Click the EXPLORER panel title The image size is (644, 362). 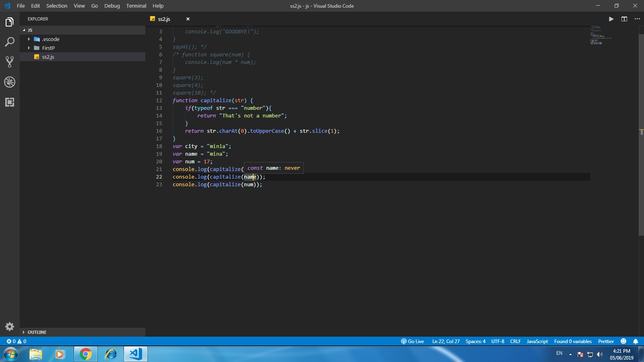[38, 19]
